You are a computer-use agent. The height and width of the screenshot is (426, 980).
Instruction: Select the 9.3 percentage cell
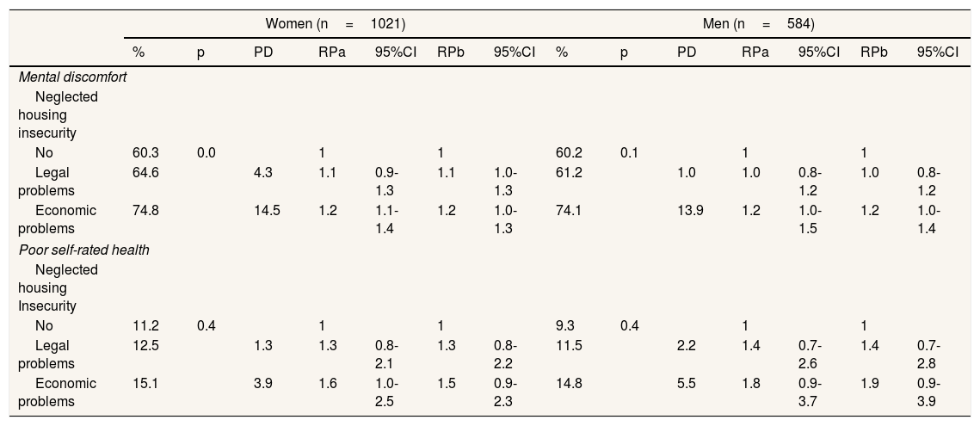tap(565, 326)
